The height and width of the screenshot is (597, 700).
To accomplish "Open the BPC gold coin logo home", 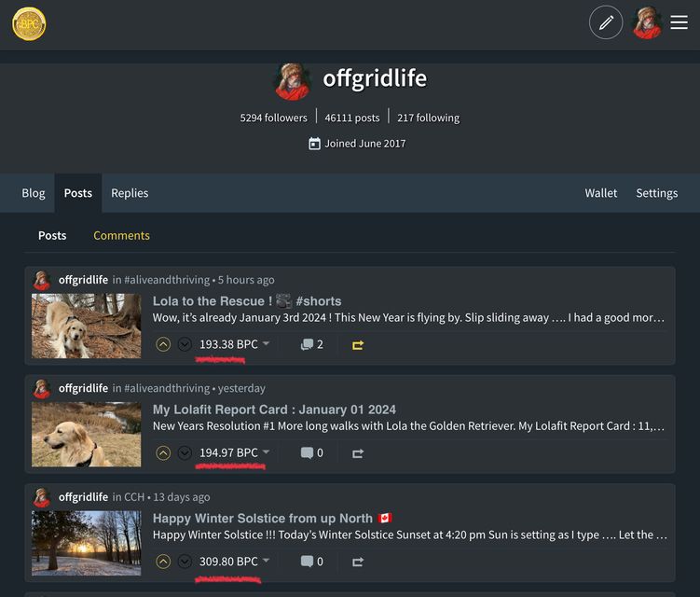I will [29, 24].
